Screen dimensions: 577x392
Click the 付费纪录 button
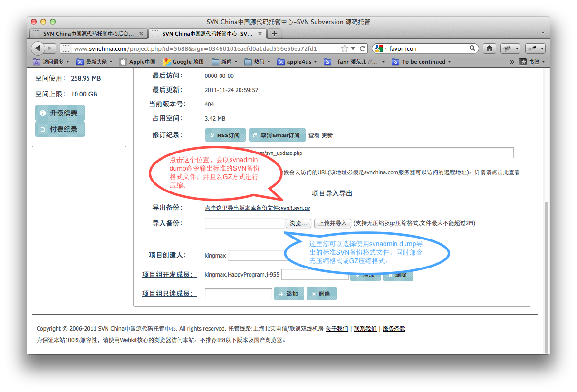(x=60, y=129)
